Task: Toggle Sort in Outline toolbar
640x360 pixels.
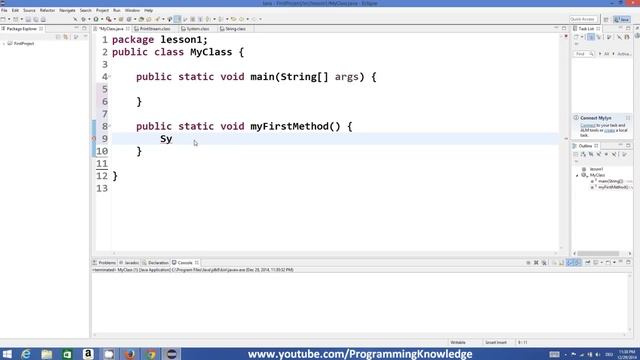Action: pos(583,154)
